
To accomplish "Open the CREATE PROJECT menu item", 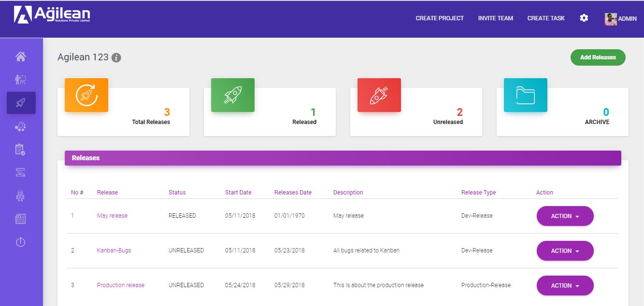I will 439,18.
